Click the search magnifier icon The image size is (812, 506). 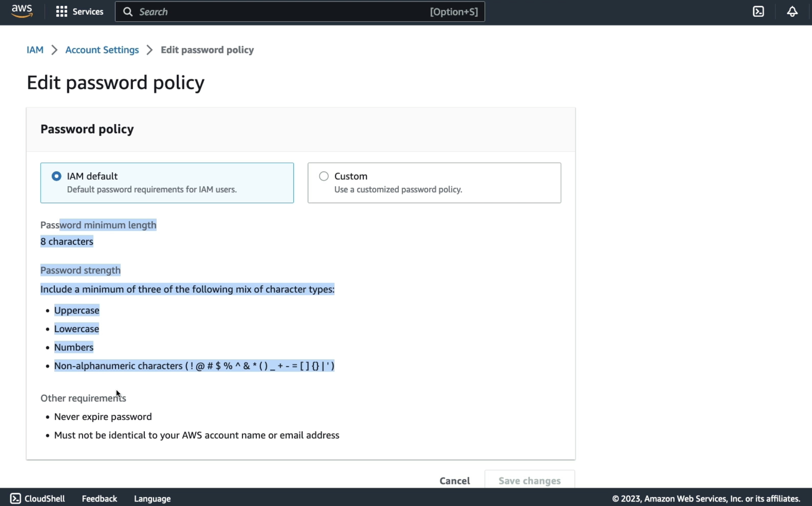click(x=128, y=12)
